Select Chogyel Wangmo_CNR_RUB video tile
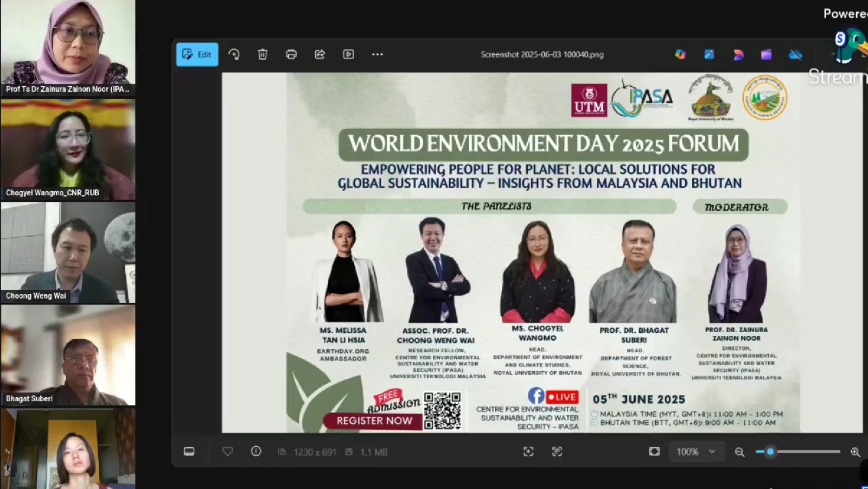Image resolution: width=868 pixels, height=489 pixels. 68,149
